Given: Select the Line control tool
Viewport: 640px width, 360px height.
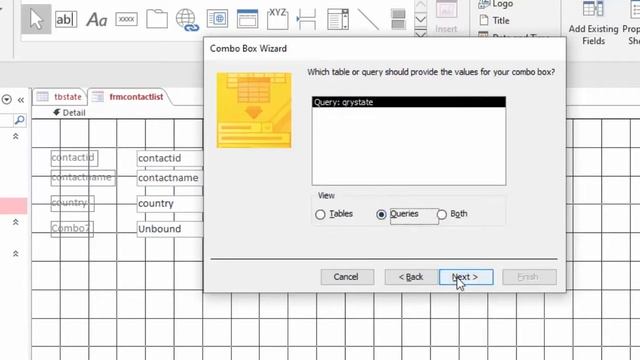Looking at the screenshot, I should point(368,19).
